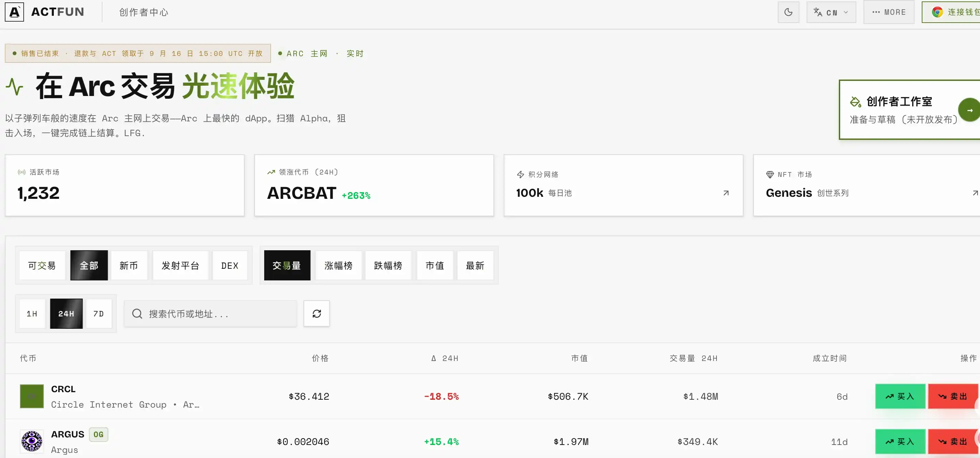Open the 创作者中心 link
This screenshot has width=980, height=458.
[x=144, y=12]
